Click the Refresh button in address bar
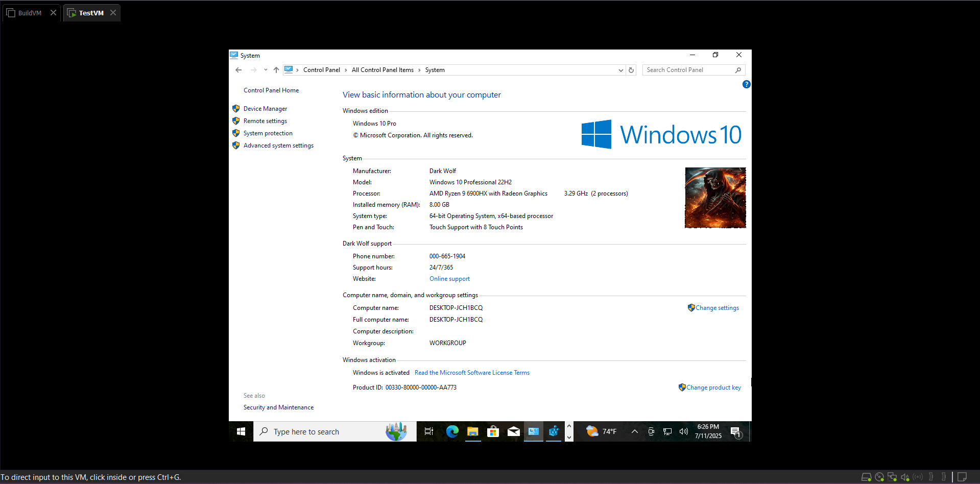Screen dimensions: 980x484 [x=631, y=70]
